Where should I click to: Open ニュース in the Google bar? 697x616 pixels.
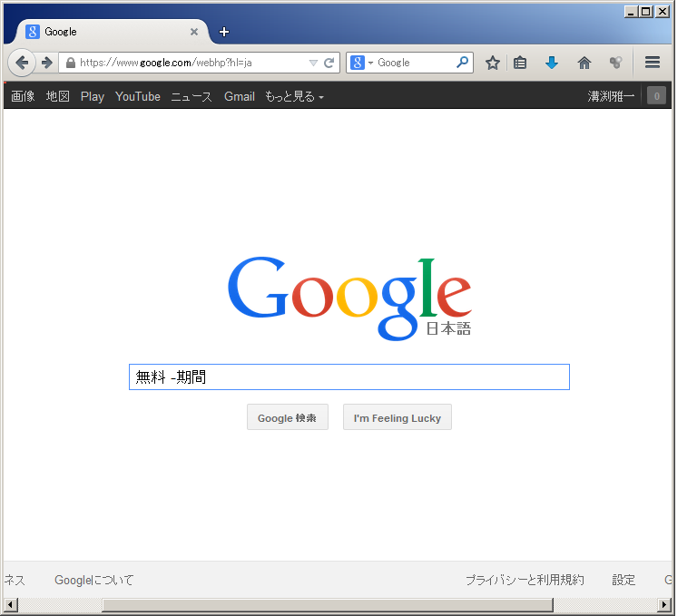coord(191,96)
